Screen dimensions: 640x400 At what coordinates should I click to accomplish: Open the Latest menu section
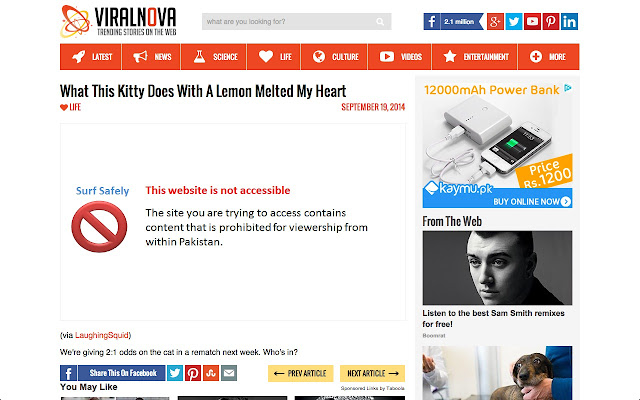tap(91, 57)
